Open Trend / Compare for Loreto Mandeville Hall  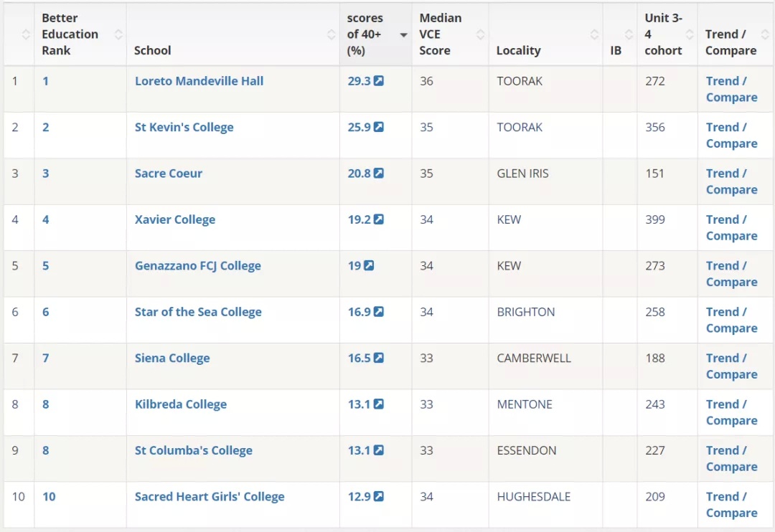[x=731, y=89]
